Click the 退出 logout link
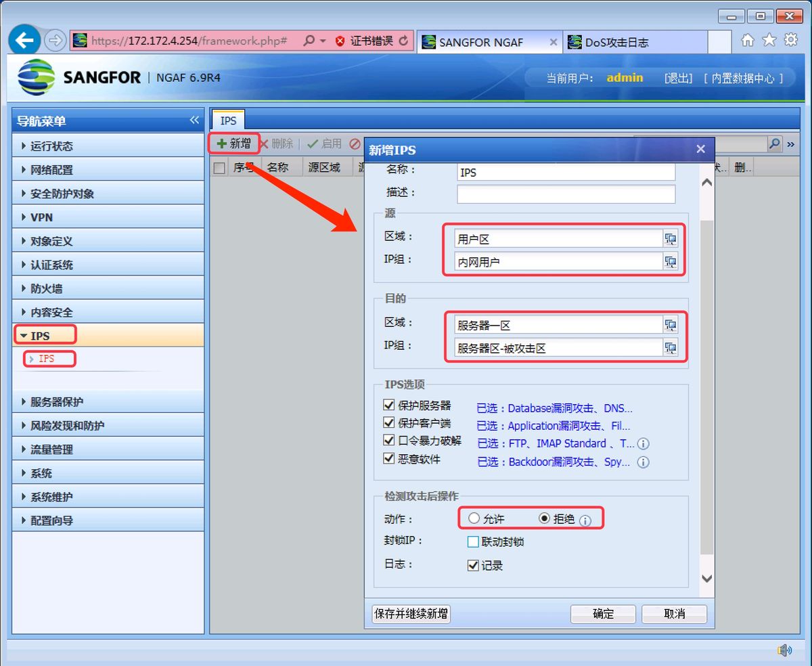 [x=679, y=78]
